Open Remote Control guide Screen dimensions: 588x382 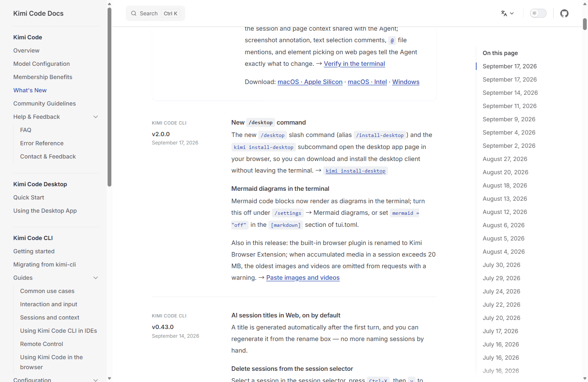41,344
